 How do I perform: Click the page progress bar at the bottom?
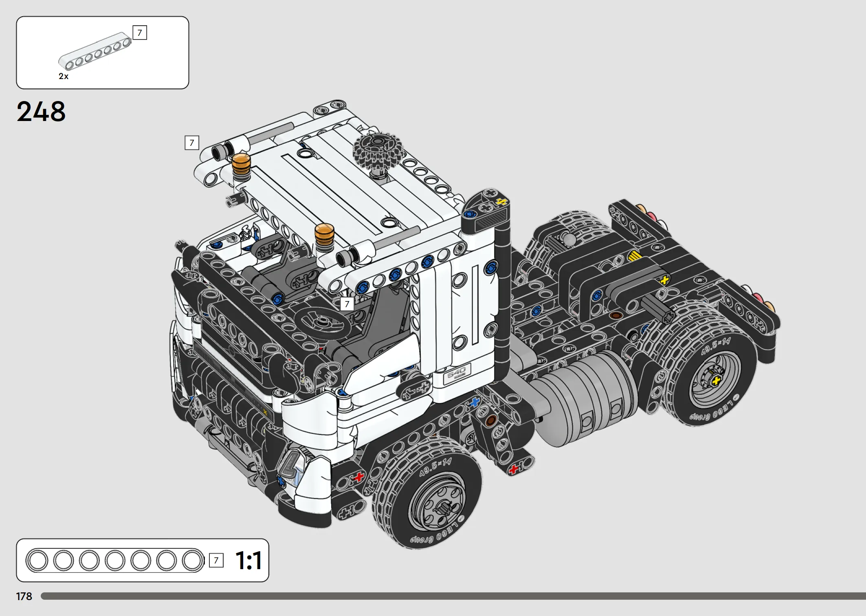tap(453, 596)
